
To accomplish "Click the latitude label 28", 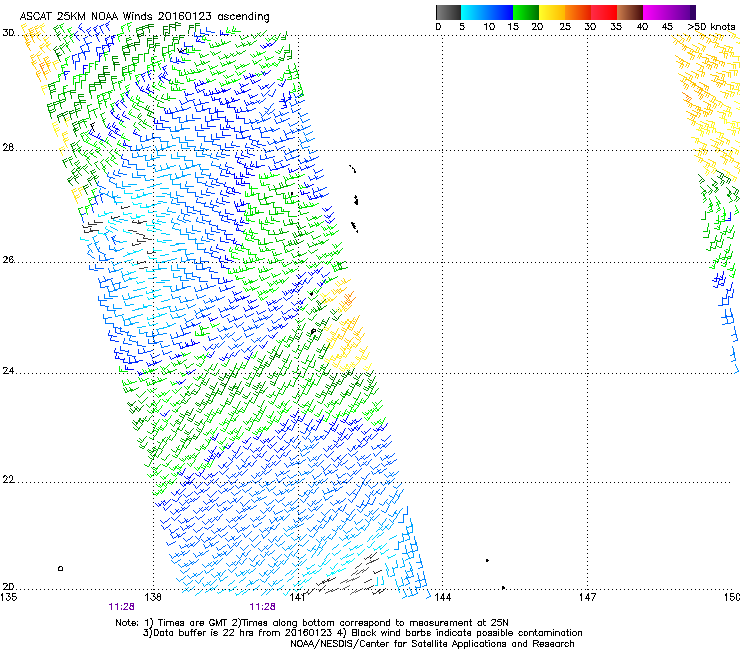I will (x=8, y=147).
